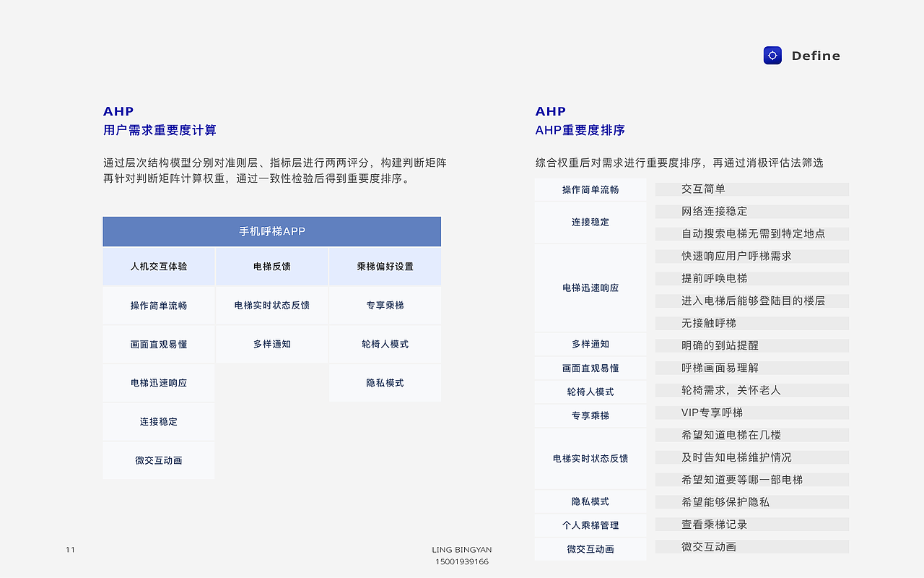
Task: Select the 手机呼梯APP table header
Action: tap(271, 231)
